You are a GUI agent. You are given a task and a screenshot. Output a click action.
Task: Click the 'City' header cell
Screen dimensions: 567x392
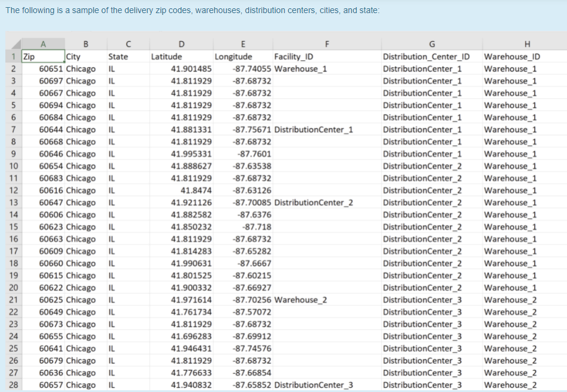(86, 57)
